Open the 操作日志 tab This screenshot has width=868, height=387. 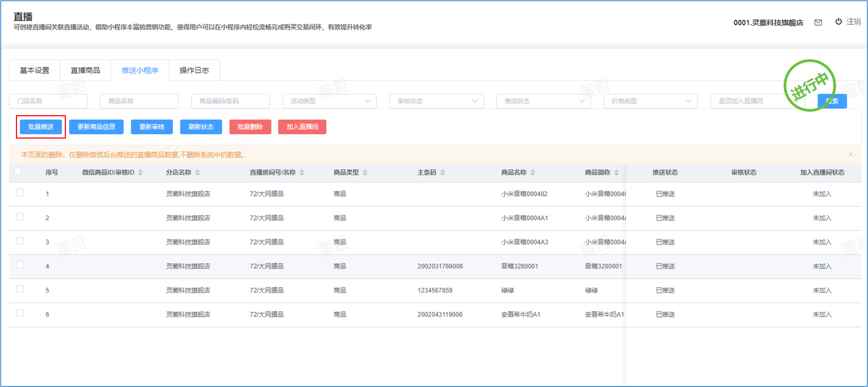(x=194, y=70)
